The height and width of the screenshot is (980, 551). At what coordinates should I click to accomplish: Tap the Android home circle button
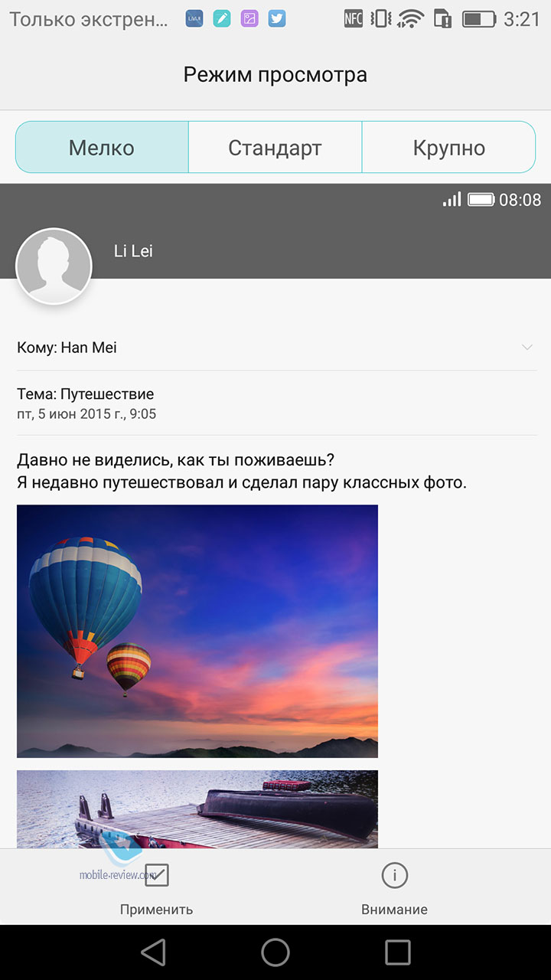(275, 952)
